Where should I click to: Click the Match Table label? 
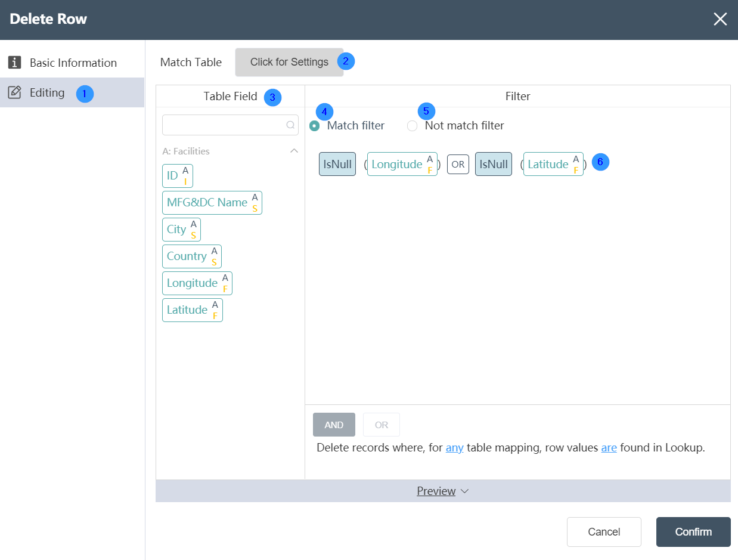point(191,62)
